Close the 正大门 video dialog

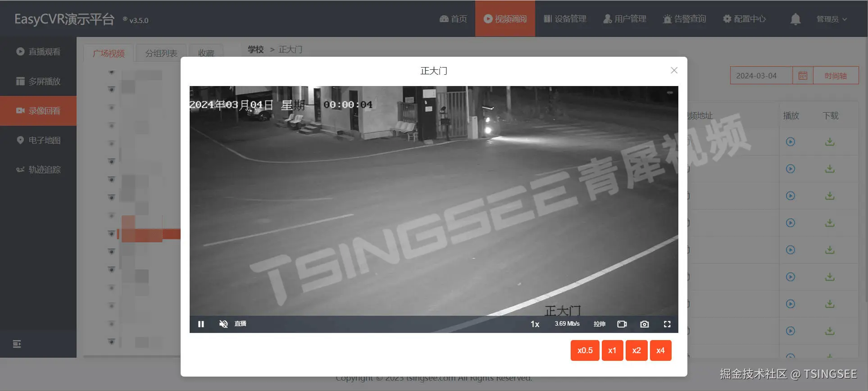pyautogui.click(x=674, y=70)
